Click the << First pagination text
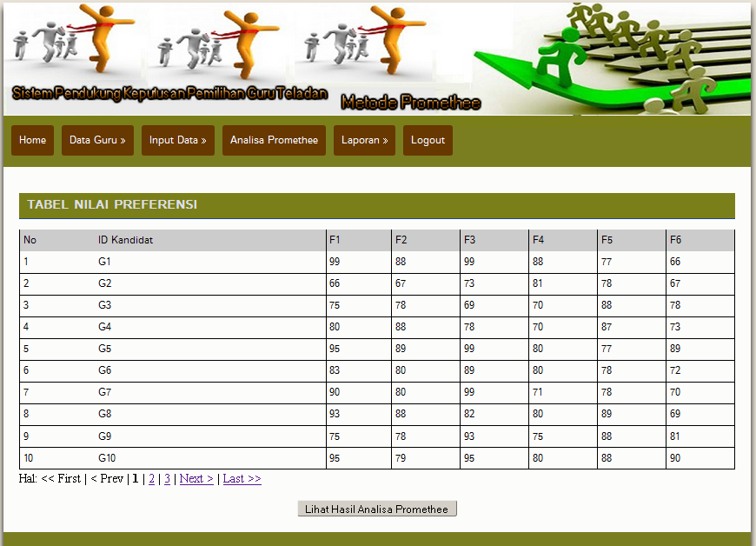The image size is (756, 546). point(61,478)
